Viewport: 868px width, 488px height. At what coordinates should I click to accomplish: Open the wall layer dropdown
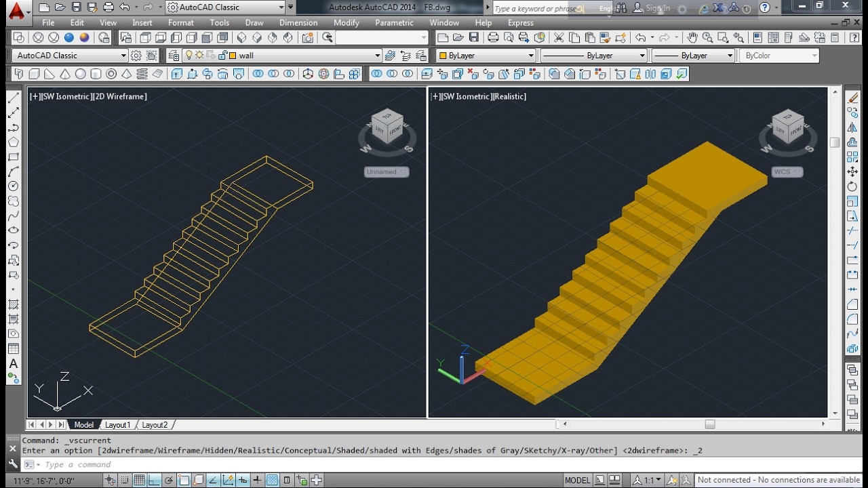tap(377, 56)
